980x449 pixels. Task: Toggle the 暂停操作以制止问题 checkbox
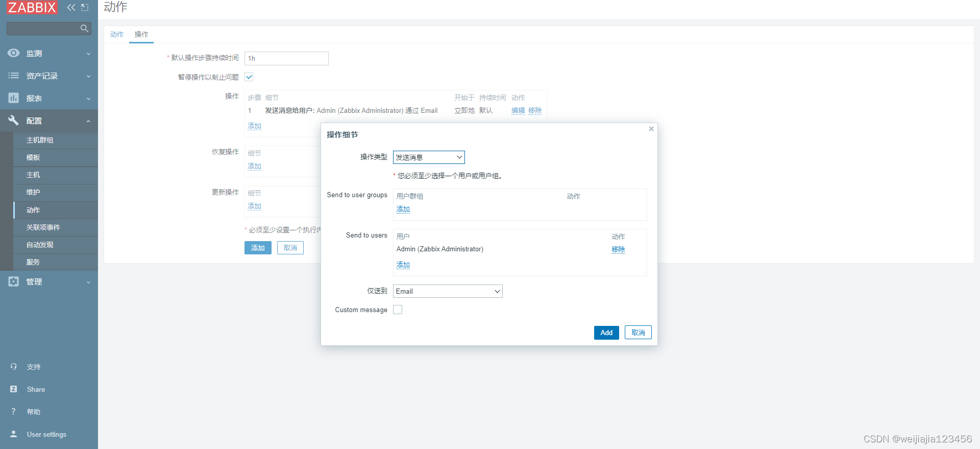pyautogui.click(x=249, y=77)
